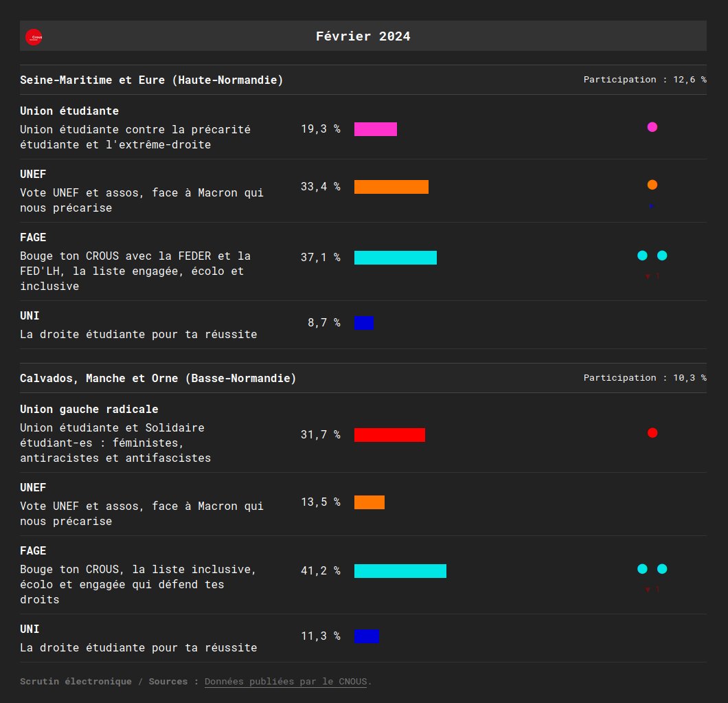Click the slogan 'Bouge ton CROUS avec la FEDER'
The height and width of the screenshot is (703, 728).
point(135,271)
